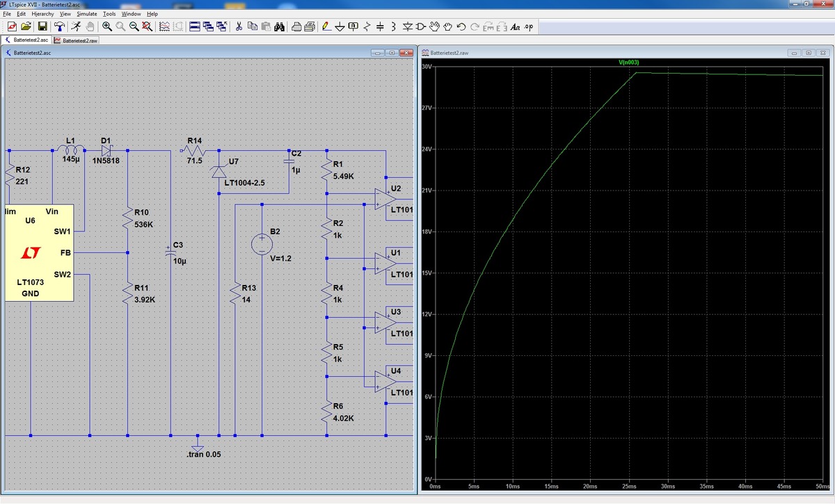
Task: Open the Component gate picker
Action: coord(421,26)
